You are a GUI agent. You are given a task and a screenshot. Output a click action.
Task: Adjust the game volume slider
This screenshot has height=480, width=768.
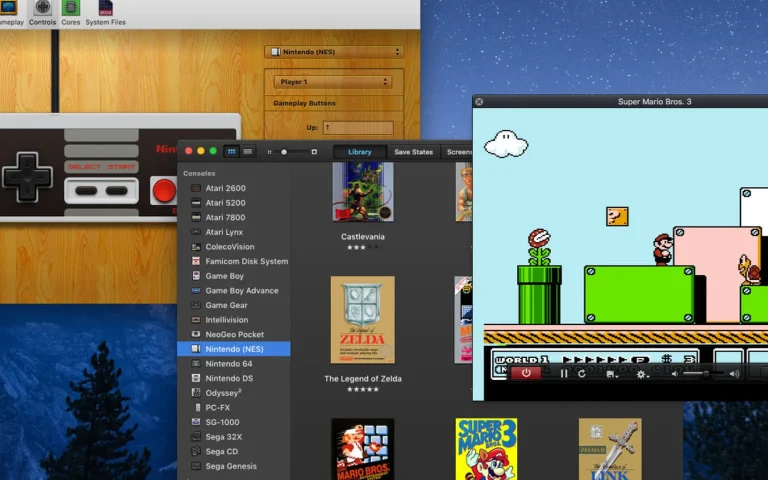(x=703, y=374)
